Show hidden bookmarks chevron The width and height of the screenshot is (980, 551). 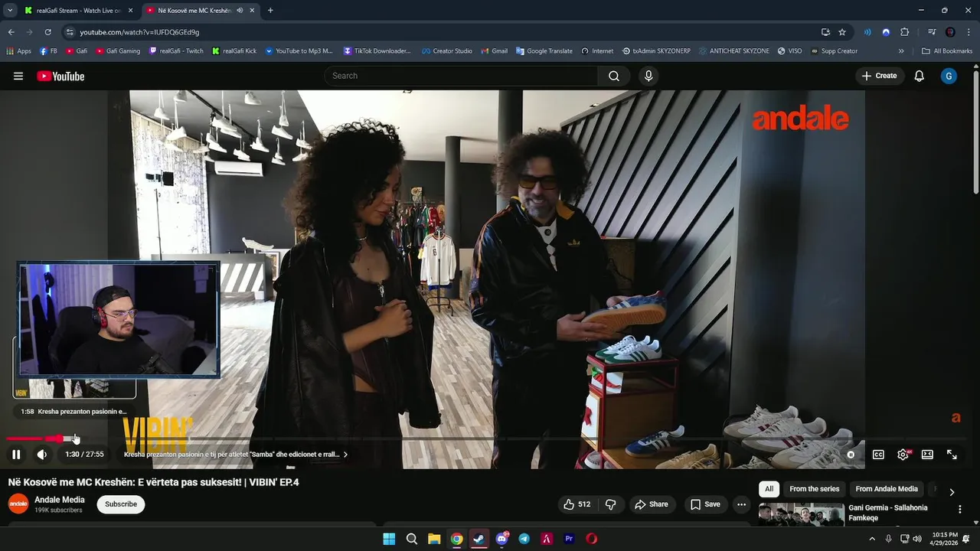click(901, 51)
